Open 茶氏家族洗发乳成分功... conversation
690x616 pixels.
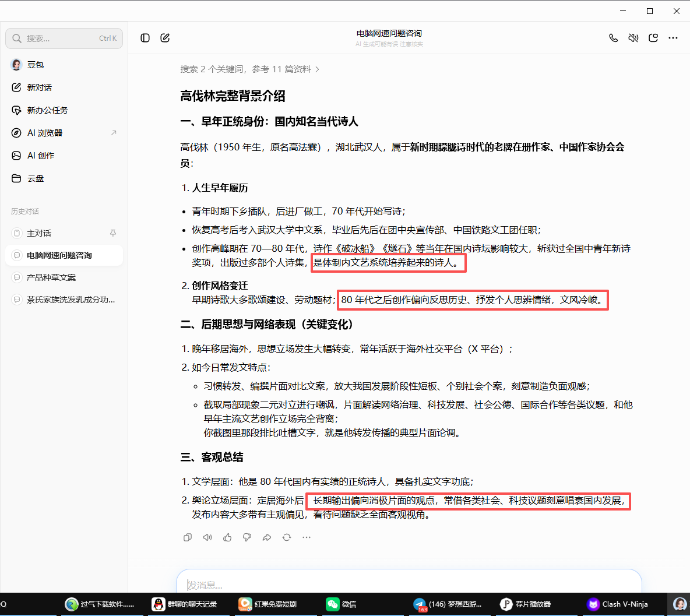pyautogui.click(x=64, y=300)
